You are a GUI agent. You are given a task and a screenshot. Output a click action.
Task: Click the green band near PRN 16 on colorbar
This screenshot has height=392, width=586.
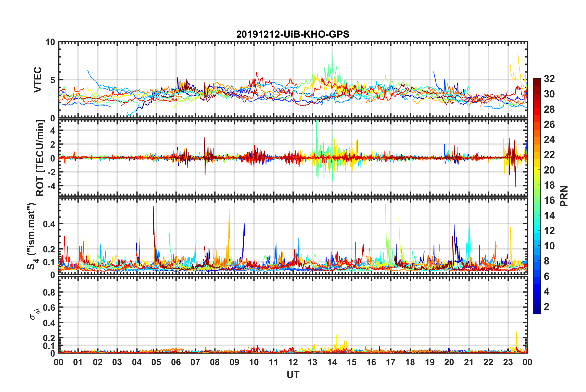537,200
